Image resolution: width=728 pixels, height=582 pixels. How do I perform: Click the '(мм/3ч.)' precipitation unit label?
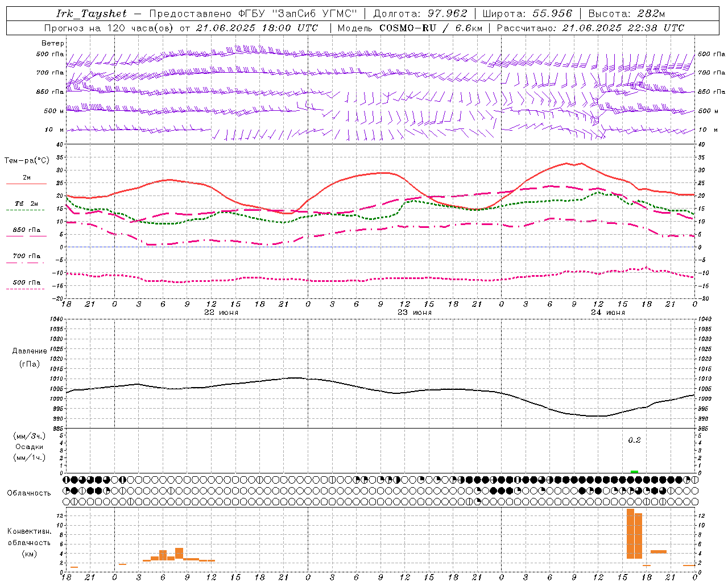point(29,436)
